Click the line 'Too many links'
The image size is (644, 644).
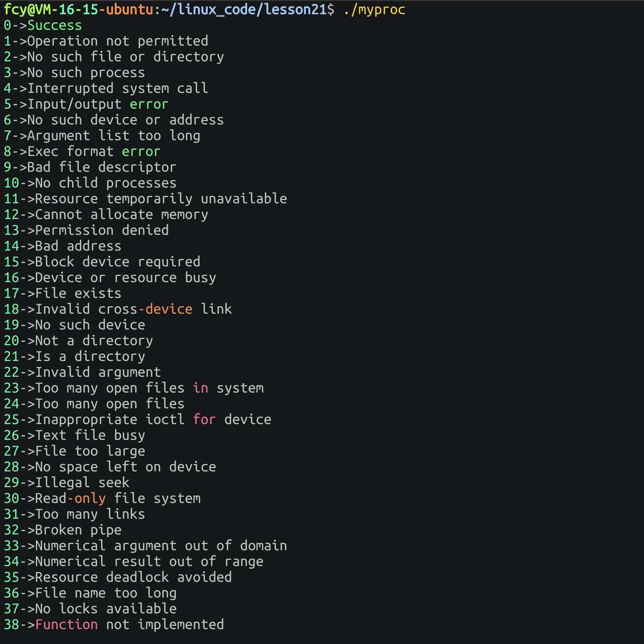click(x=90, y=514)
